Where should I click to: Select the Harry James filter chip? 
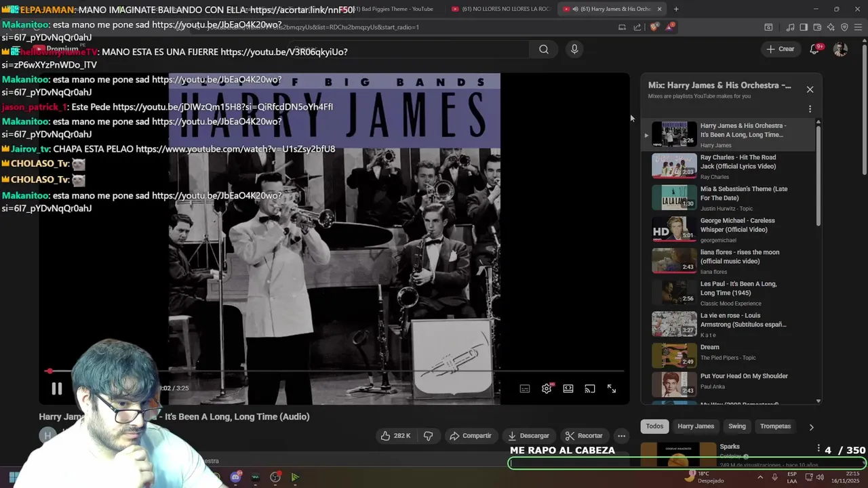(x=696, y=426)
